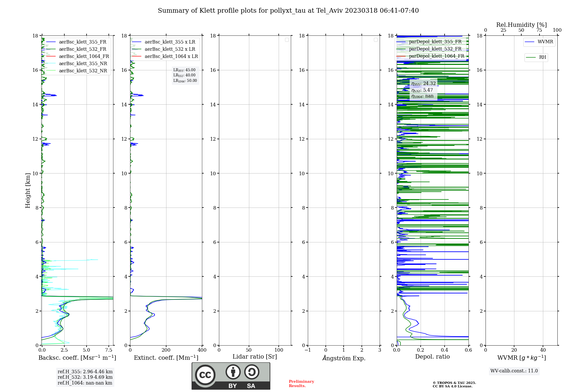Click the η532: 5.47 annotation

click(x=422, y=90)
